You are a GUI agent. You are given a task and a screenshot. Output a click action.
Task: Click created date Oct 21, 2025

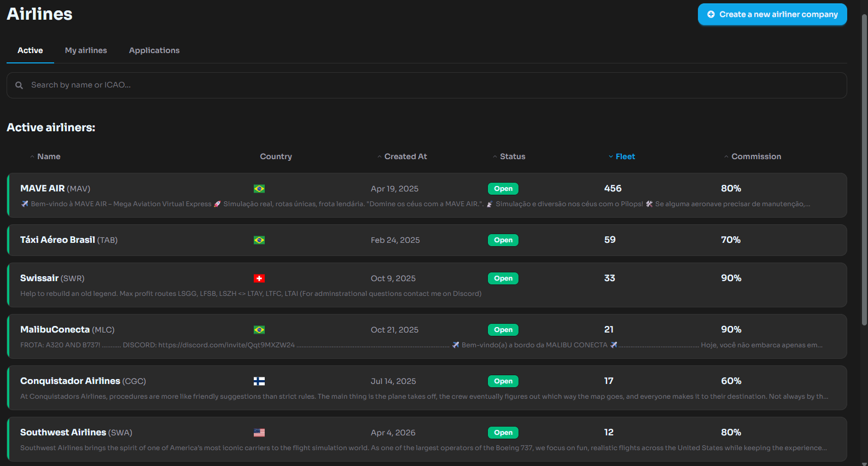coord(394,330)
